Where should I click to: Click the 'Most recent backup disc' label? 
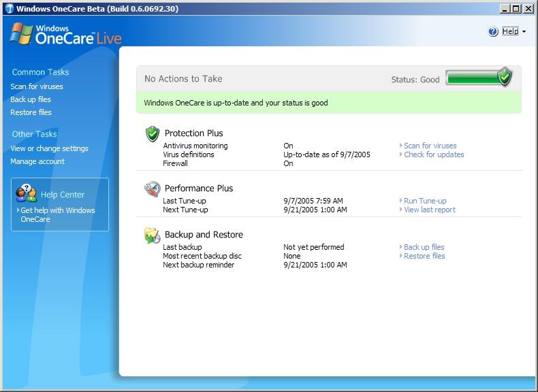[x=202, y=256]
